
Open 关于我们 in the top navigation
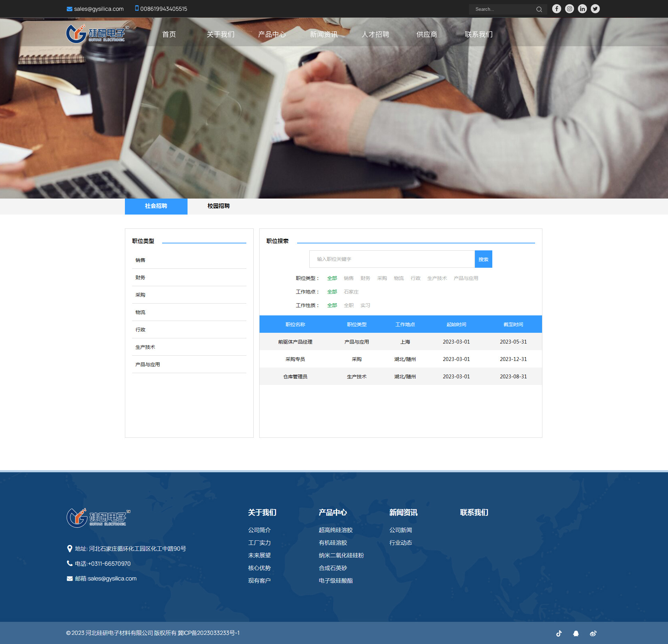point(221,34)
